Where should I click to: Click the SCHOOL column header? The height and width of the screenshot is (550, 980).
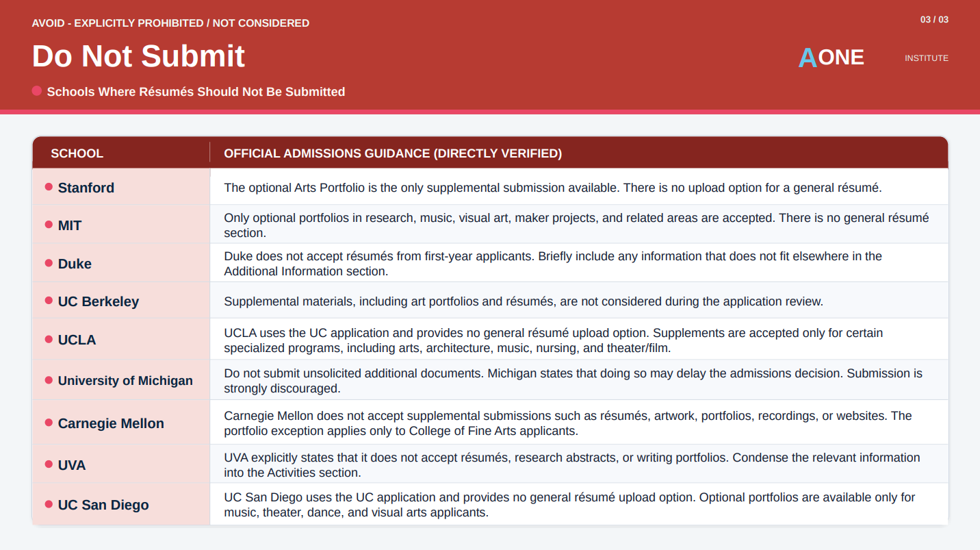[77, 153]
